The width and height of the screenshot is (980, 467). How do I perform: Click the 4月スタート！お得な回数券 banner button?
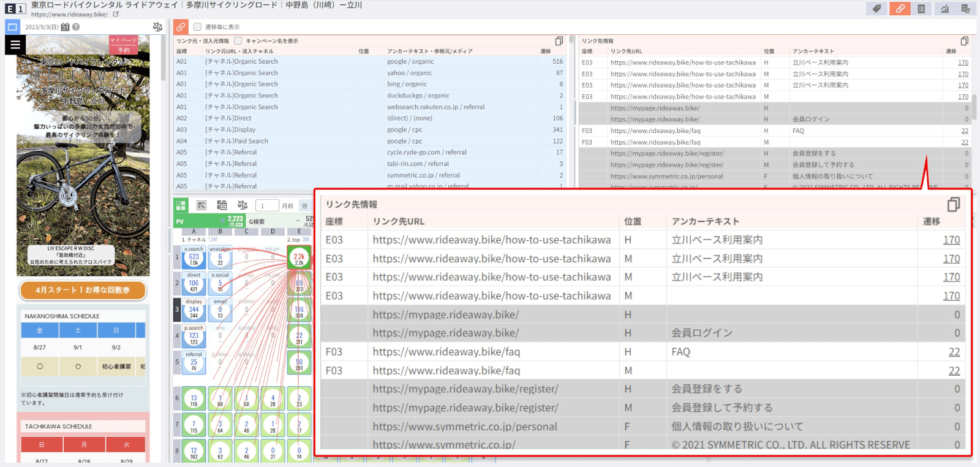point(83,290)
